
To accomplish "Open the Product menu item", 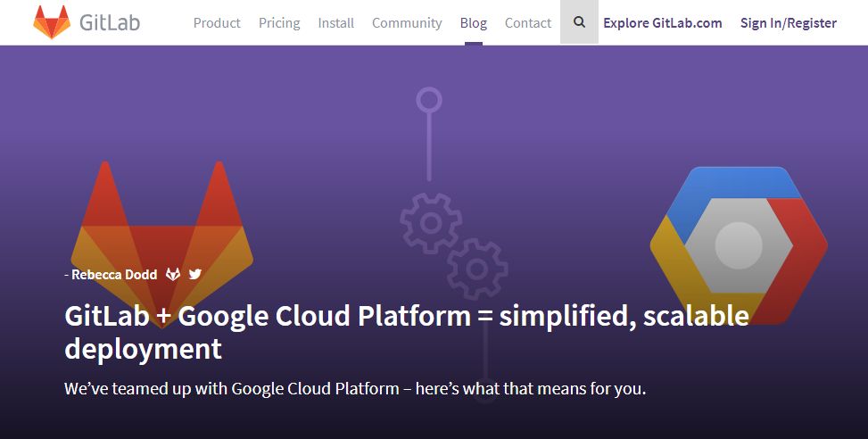I will pyautogui.click(x=217, y=22).
